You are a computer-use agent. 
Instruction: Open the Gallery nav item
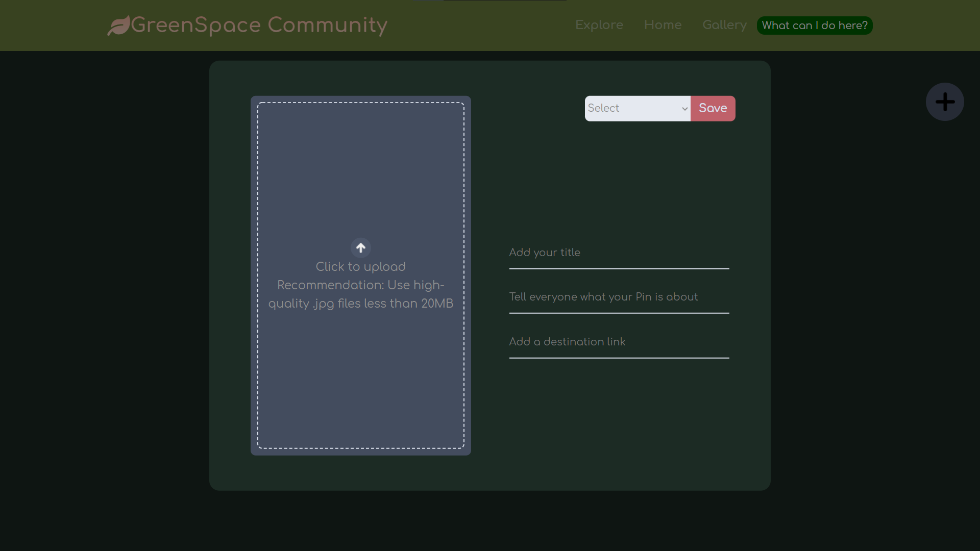coord(724,25)
